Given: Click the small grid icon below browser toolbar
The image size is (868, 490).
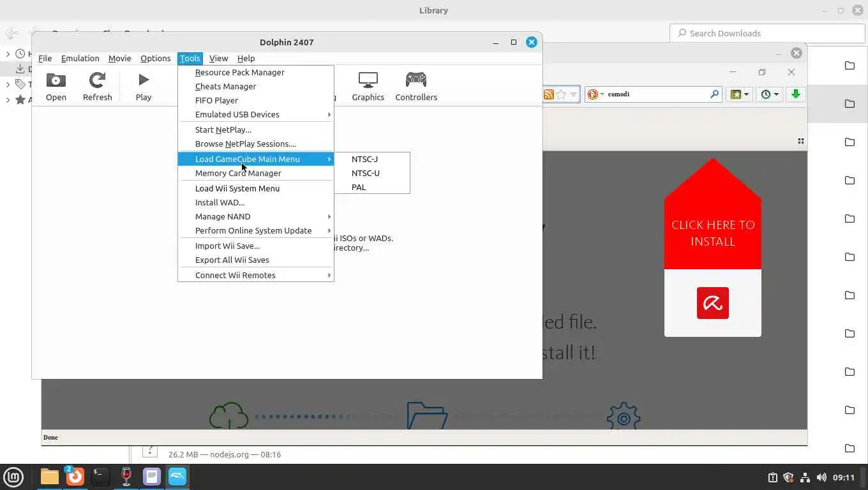Looking at the screenshot, I should (800, 141).
